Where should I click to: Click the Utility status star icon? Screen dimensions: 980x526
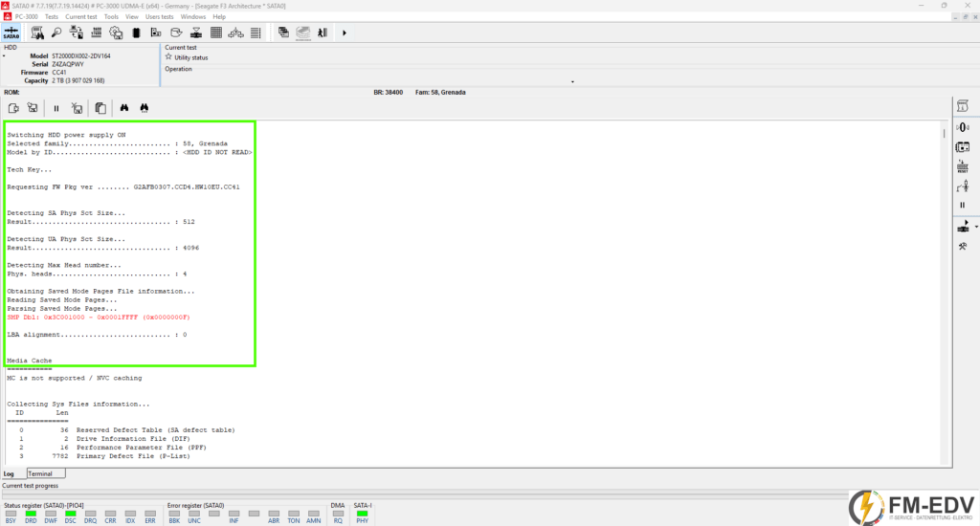168,56
